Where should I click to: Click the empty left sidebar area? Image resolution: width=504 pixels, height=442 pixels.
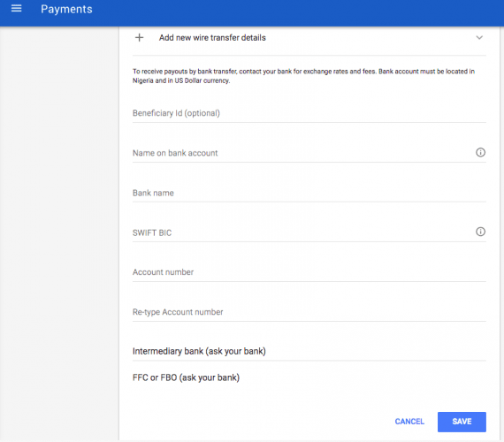(59, 234)
